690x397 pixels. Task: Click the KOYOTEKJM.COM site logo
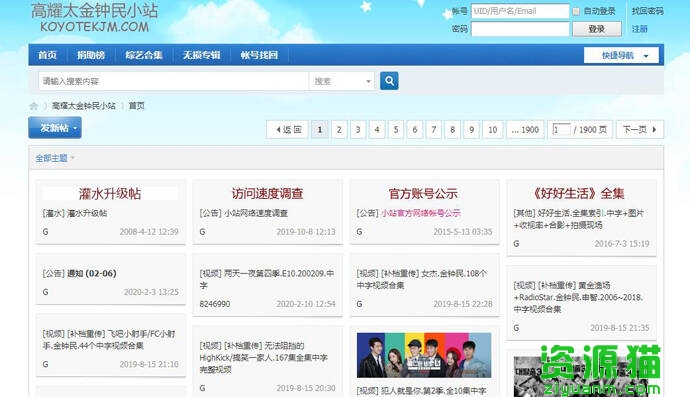coord(95,18)
